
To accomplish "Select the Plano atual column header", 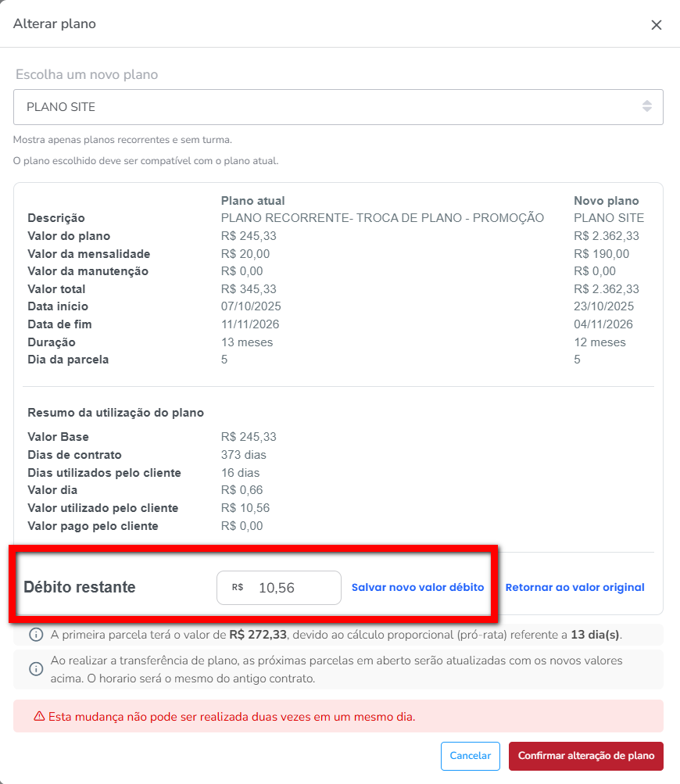I will point(252,201).
